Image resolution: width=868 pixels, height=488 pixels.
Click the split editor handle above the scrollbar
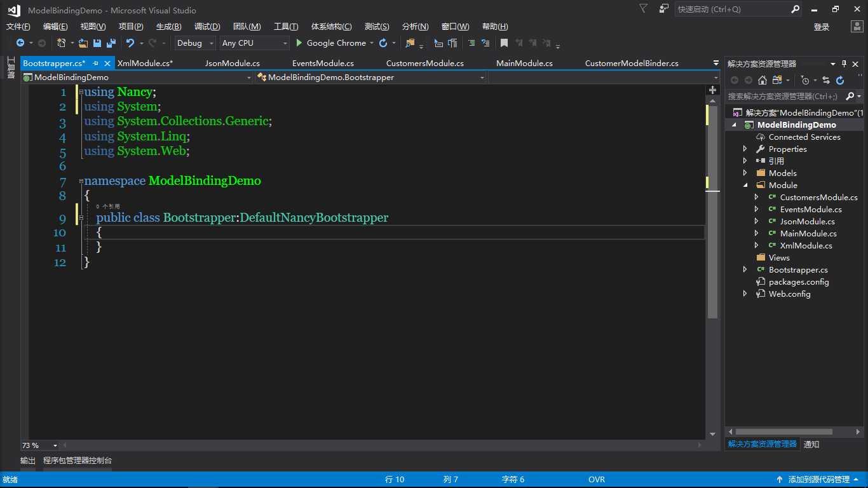[x=712, y=90]
